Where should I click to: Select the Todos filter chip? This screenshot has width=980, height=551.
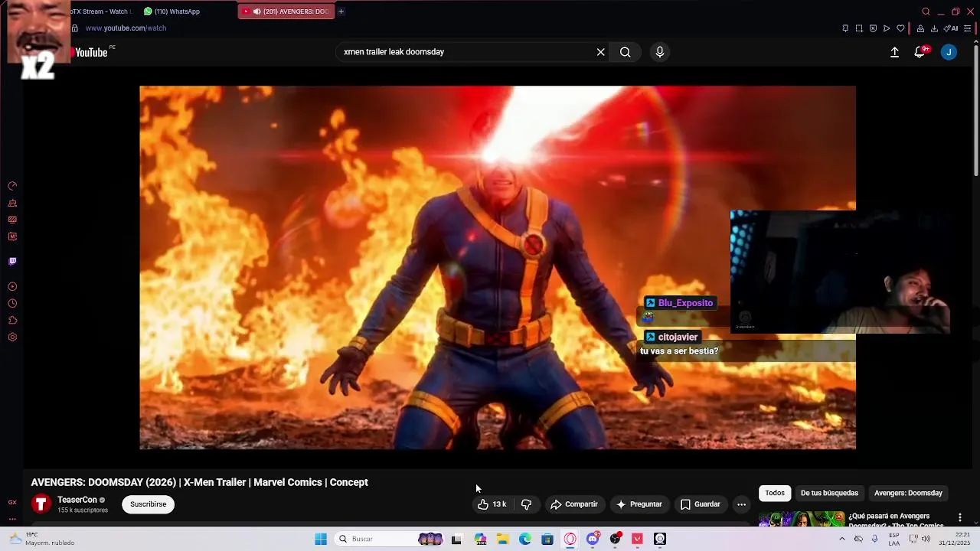click(x=775, y=493)
